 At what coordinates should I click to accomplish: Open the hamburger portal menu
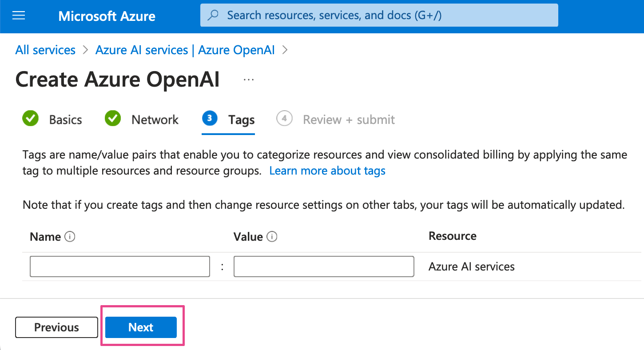click(x=19, y=16)
